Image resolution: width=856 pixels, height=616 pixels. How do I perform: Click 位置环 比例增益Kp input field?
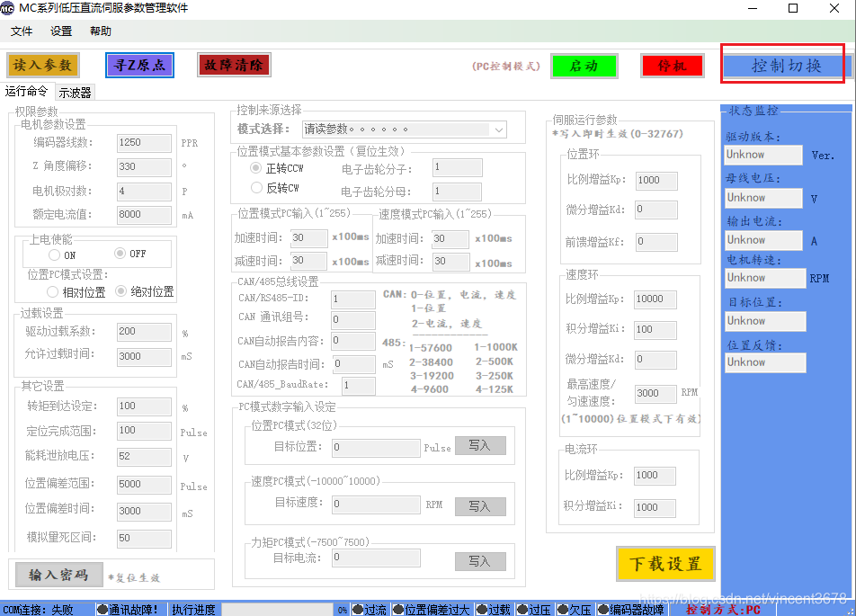pyautogui.click(x=656, y=181)
